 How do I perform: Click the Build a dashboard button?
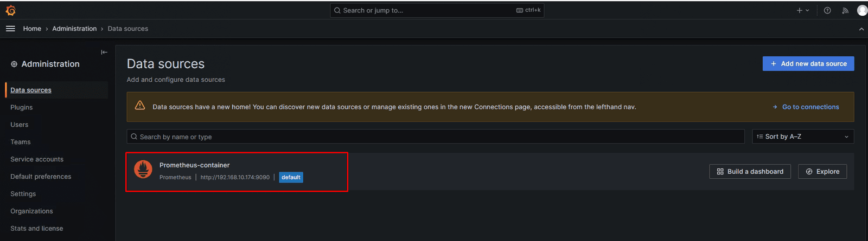pyautogui.click(x=750, y=172)
